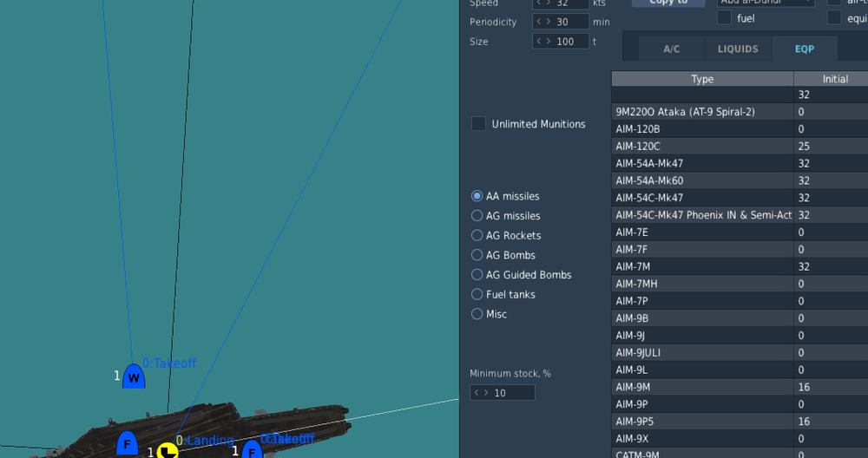Select the AIM-9M row
The height and width of the screenshot is (458, 868).
pos(740,387)
